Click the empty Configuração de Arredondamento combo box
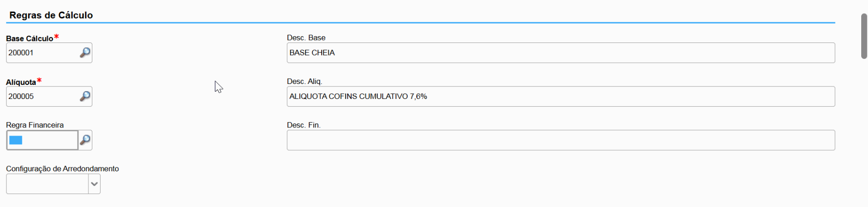This screenshot has height=207, width=868. click(47, 184)
